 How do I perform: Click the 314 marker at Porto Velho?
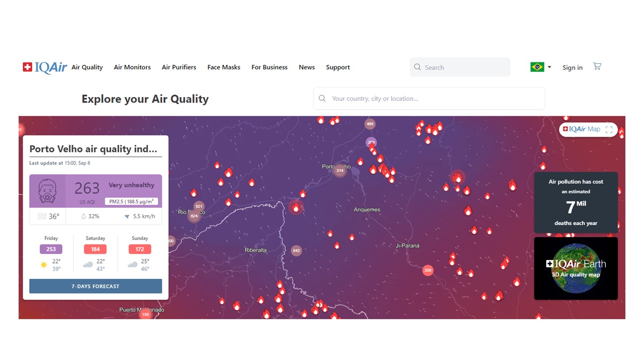tap(340, 170)
